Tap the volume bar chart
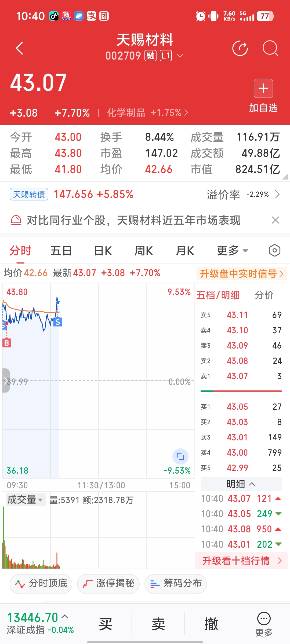The image size is (290, 644). [x=99, y=538]
